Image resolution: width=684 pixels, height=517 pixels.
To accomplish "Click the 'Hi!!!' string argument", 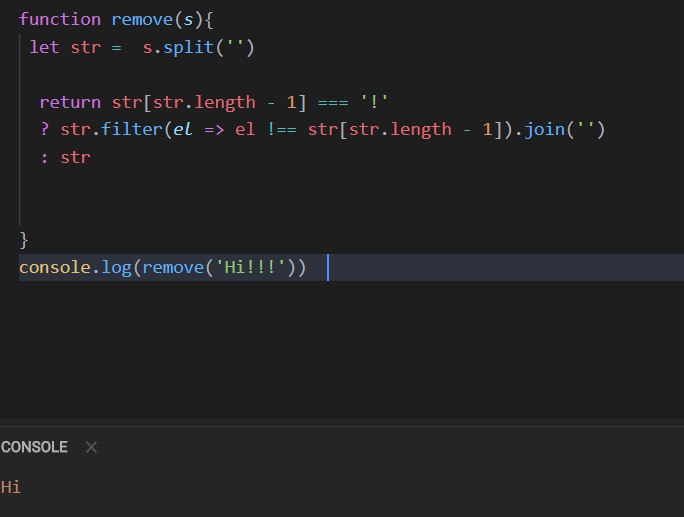I will pyautogui.click(x=250, y=267).
